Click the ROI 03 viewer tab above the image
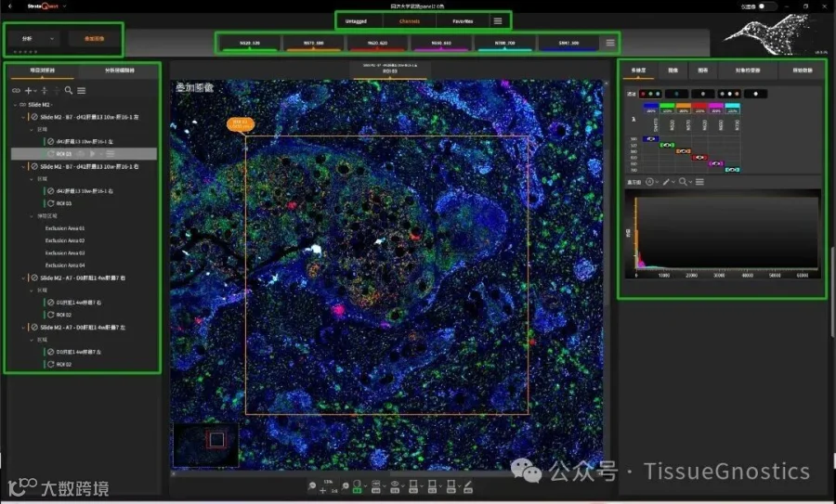 390,69
